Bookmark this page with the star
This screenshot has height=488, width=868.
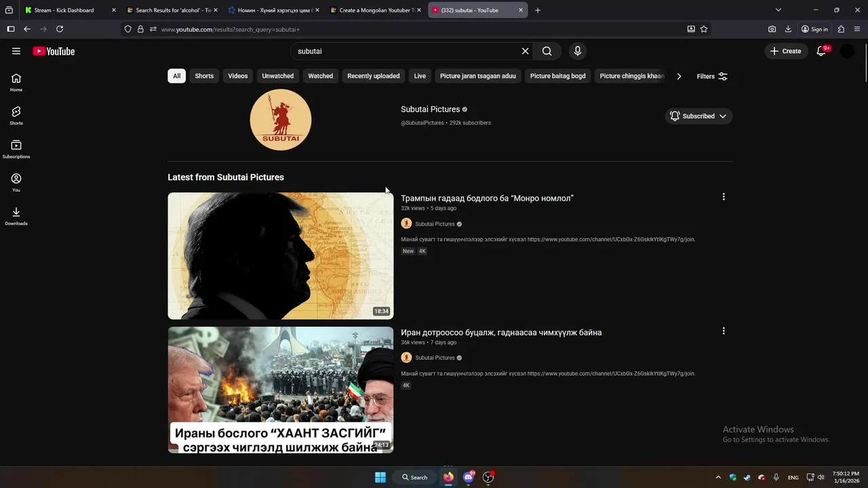[x=704, y=29]
